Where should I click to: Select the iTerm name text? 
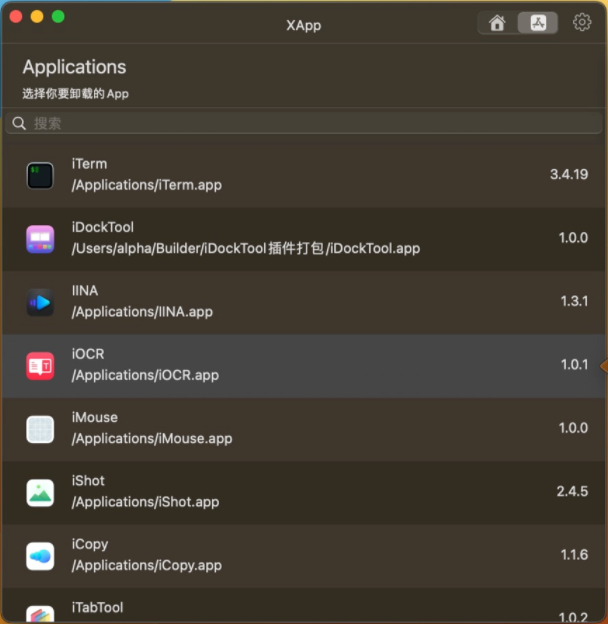[x=90, y=164]
